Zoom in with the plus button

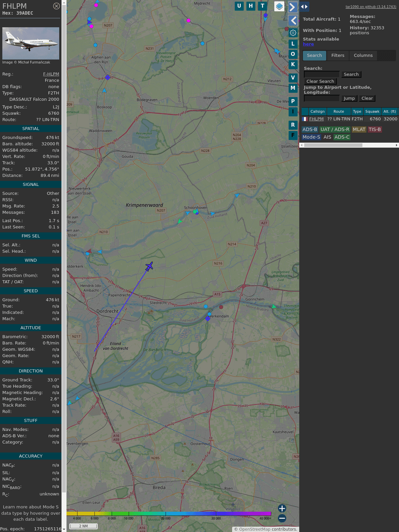[282, 508]
